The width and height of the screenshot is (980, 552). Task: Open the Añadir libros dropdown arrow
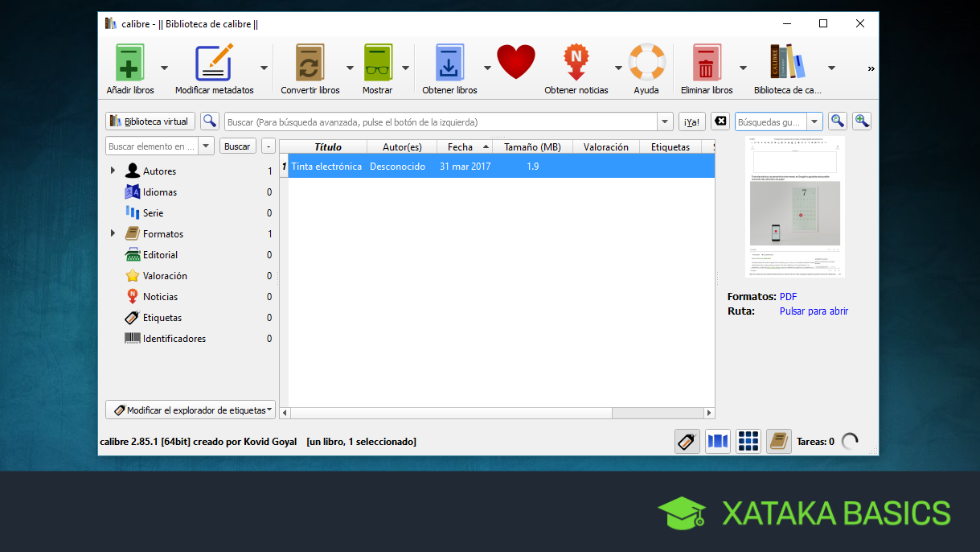click(164, 68)
